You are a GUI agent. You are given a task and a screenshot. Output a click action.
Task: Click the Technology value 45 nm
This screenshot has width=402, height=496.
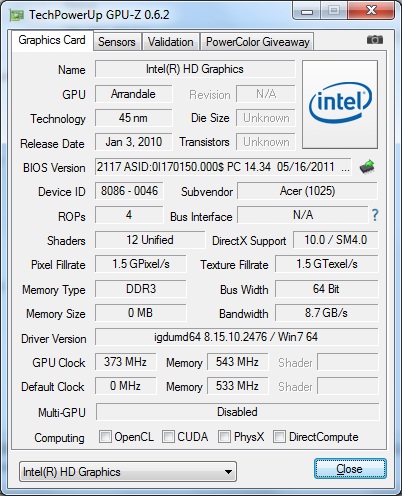point(133,118)
